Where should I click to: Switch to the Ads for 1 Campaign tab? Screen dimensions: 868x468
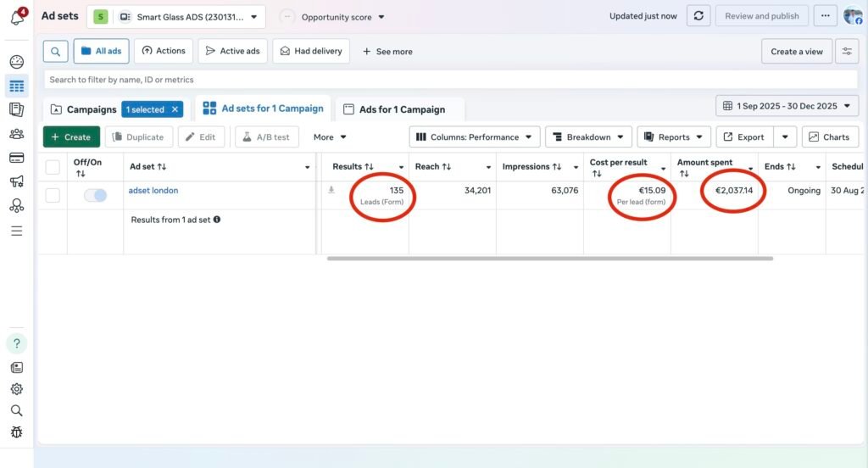(400, 109)
